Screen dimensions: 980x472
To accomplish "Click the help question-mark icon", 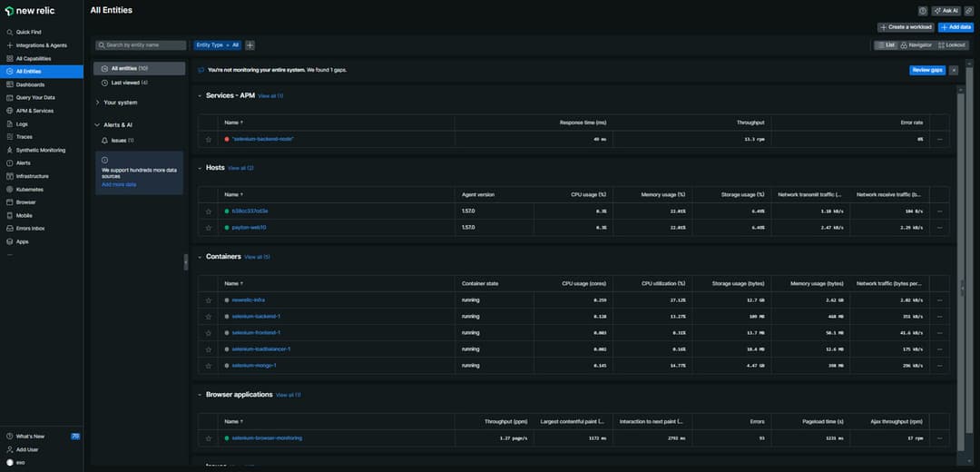I will click(x=923, y=11).
